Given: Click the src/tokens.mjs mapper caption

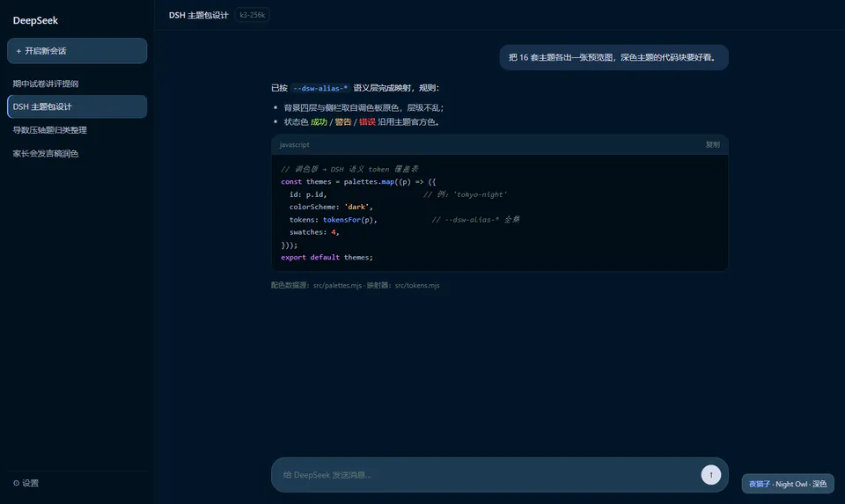Looking at the screenshot, I should pos(417,285).
